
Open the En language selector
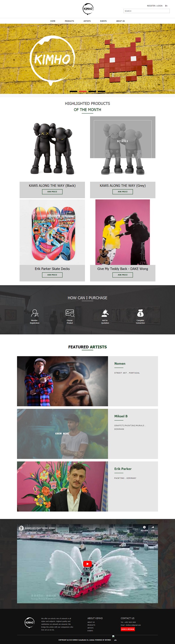(x=166, y=6)
